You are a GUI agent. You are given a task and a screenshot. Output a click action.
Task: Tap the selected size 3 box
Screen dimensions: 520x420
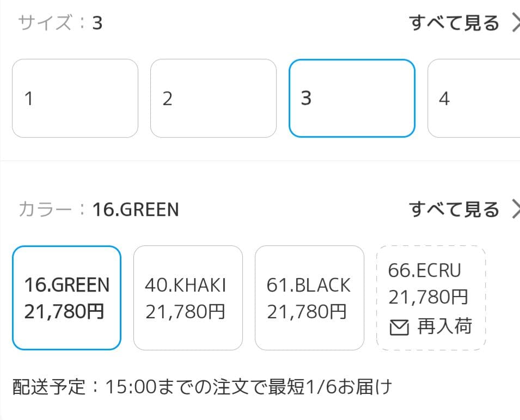(352, 98)
